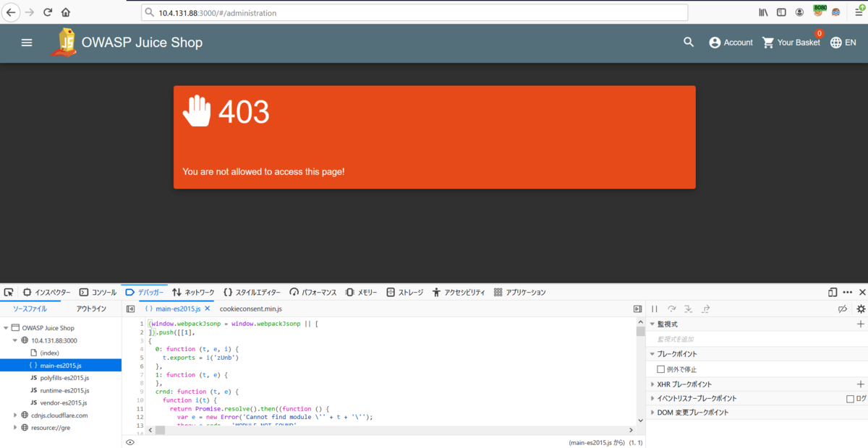Open the スタイルエディター tab
The image size is (868, 448).
pos(252,292)
